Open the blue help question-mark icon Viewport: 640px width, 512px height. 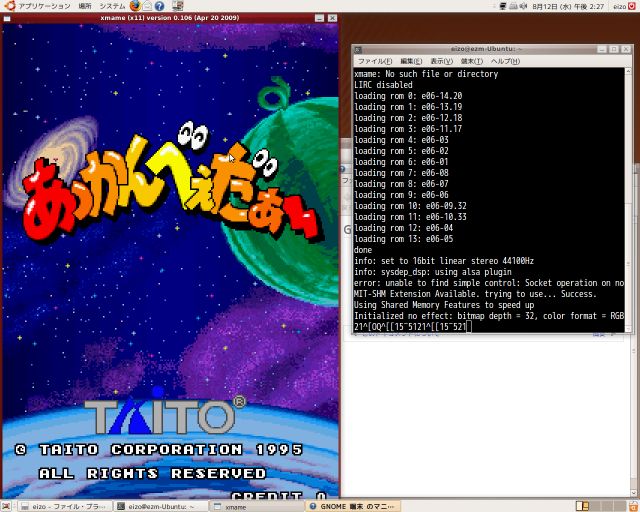[160, 6]
